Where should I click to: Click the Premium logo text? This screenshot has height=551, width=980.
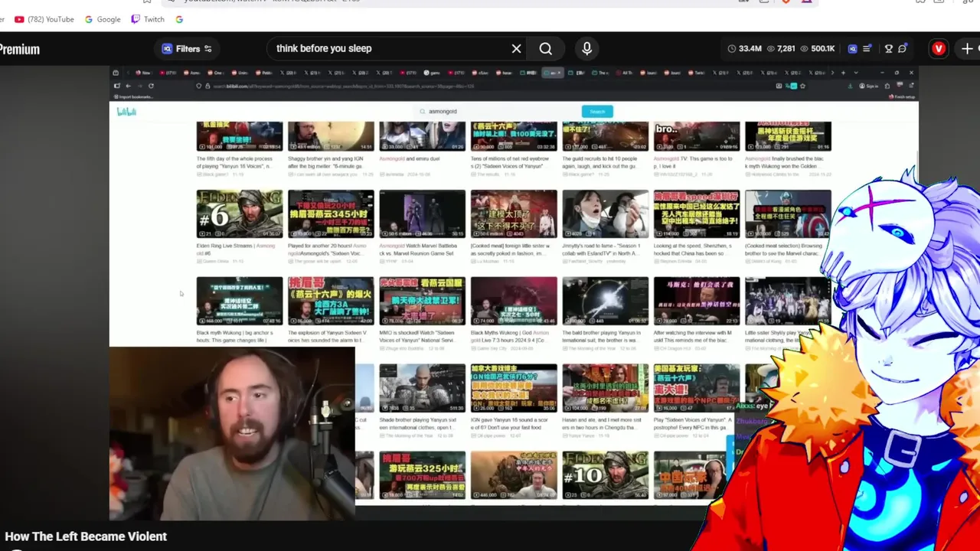click(x=19, y=49)
